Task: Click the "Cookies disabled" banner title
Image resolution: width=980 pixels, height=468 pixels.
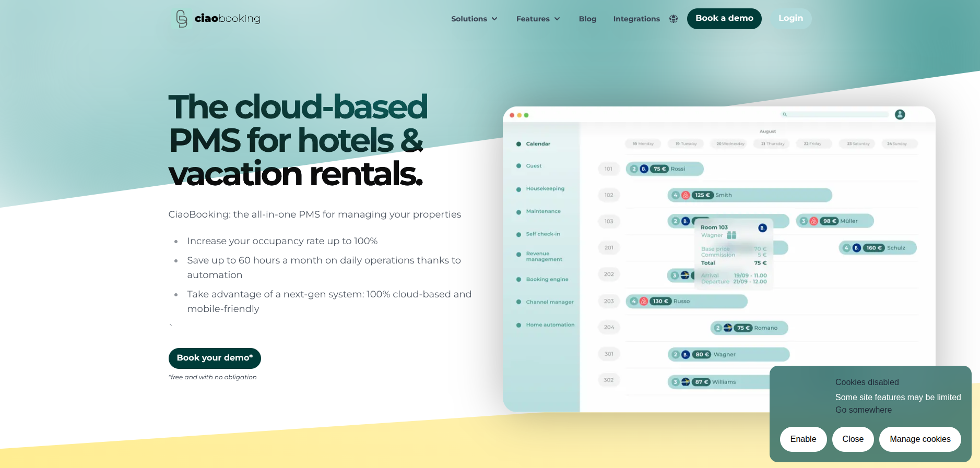Action: tap(867, 382)
